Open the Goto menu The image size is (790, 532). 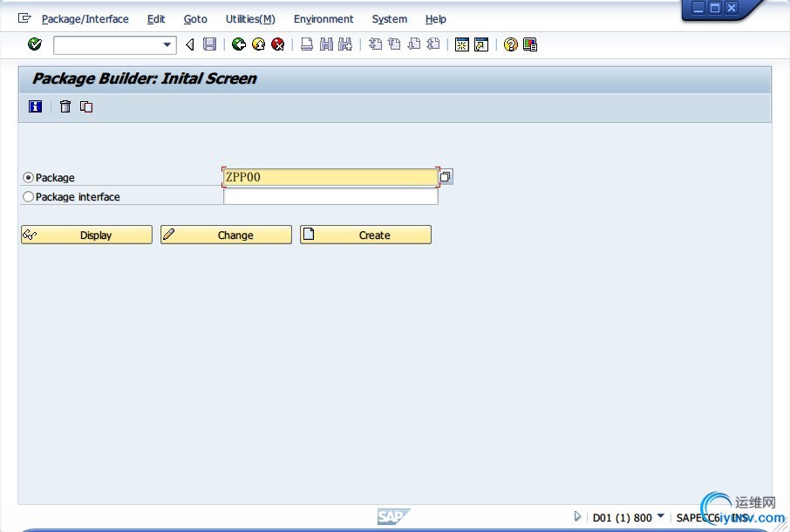tap(195, 19)
